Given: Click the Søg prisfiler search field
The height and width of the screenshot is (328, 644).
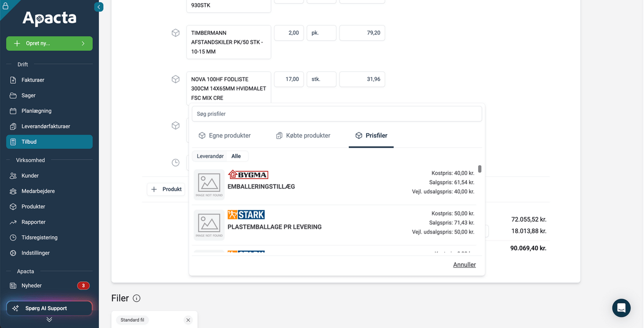Looking at the screenshot, I should 336,114.
